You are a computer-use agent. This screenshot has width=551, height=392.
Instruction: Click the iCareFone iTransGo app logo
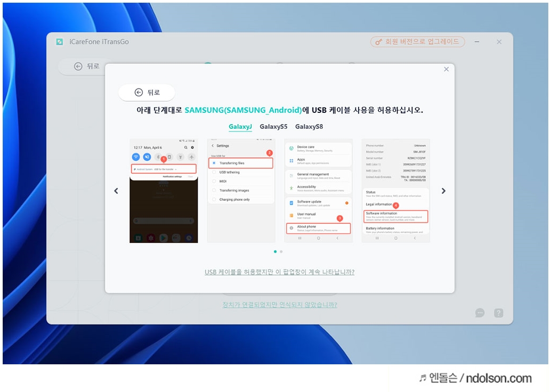coord(60,42)
